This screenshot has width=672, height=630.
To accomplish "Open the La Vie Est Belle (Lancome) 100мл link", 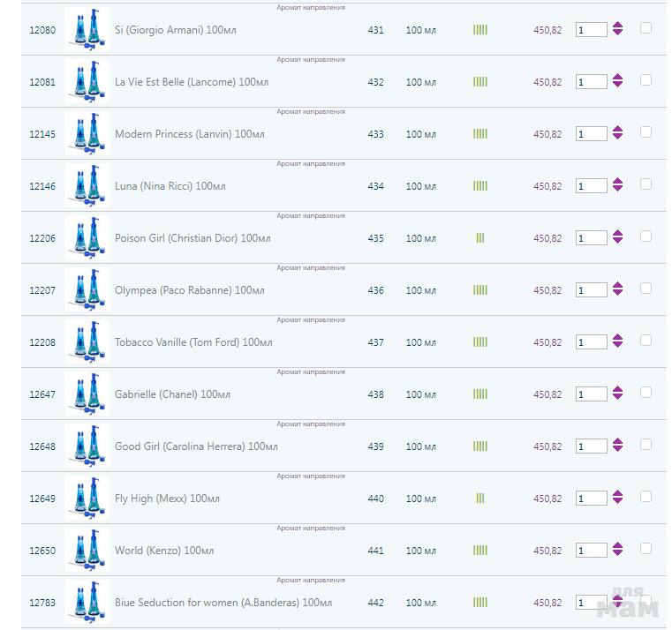I will tap(192, 82).
